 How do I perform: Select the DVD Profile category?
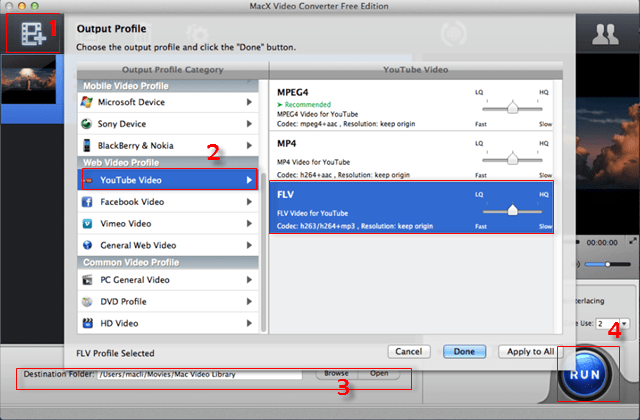coord(168,301)
